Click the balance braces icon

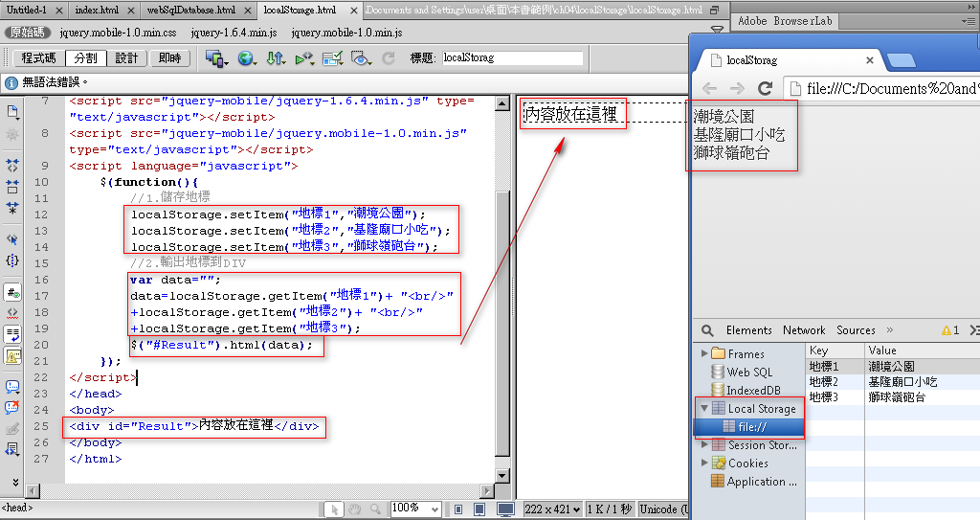coord(12,260)
